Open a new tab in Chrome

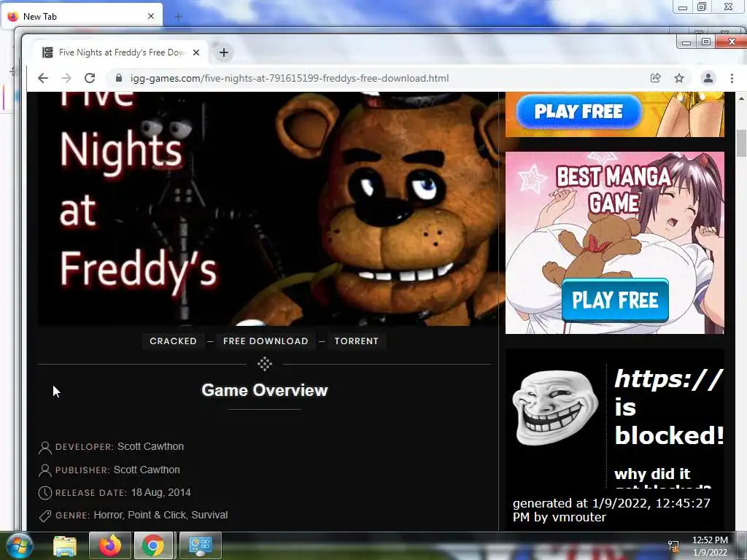[224, 52]
